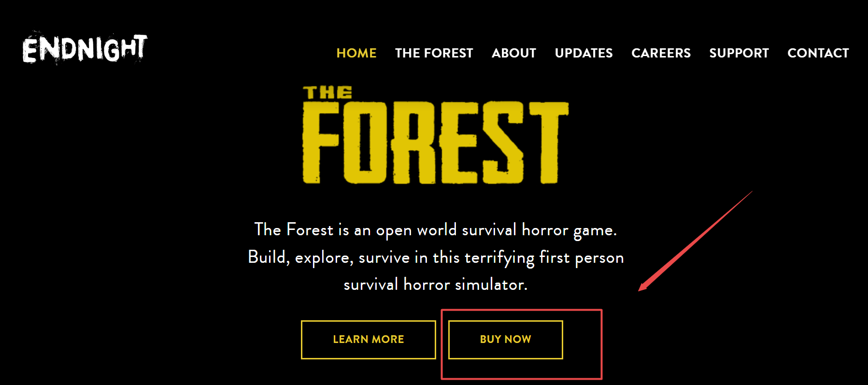This screenshot has height=385, width=868.
Task: Open the ABOUT menu item
Action: tap(514, 53)
